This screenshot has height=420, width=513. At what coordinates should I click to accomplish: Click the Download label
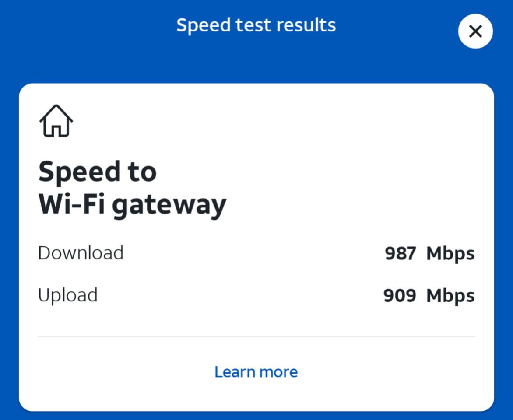pyautogui.click(x=81, y=253)
